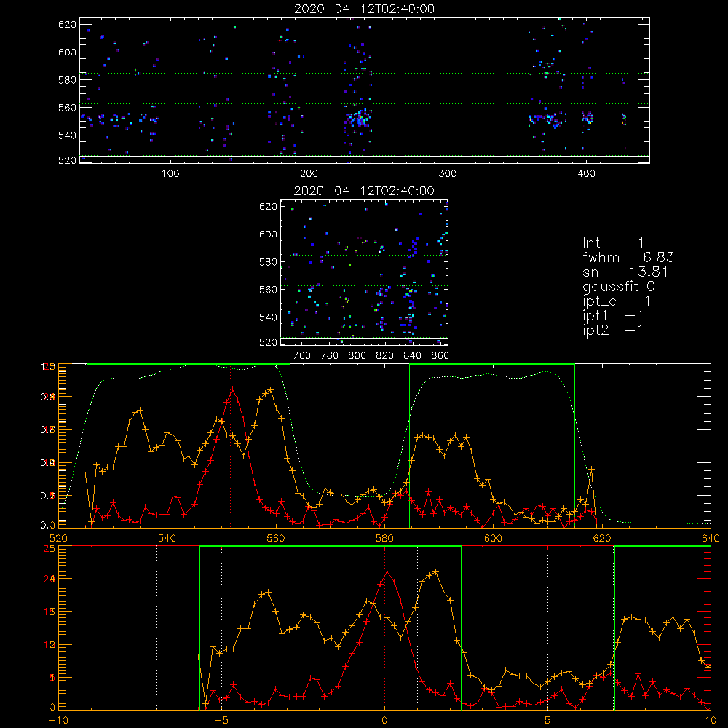This screenshot has height=728, width=728.
Task: Click x-axis label 200 on wide image plot
Action: pos(309,174)
